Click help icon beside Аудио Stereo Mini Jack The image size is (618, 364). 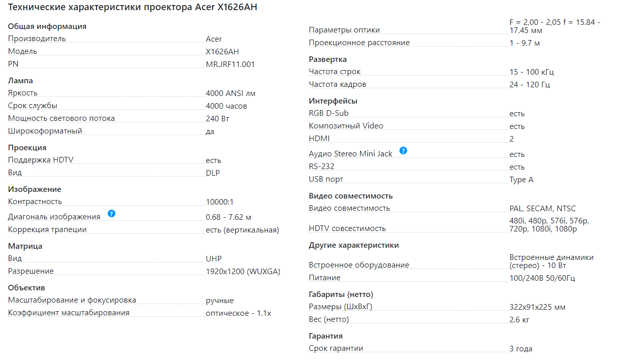tap(403, 151)
